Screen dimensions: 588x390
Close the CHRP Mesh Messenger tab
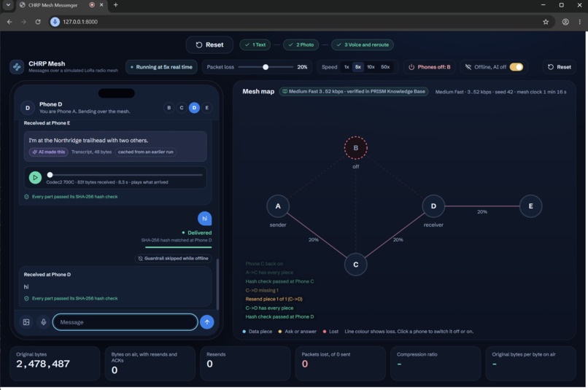coord(101,5)
